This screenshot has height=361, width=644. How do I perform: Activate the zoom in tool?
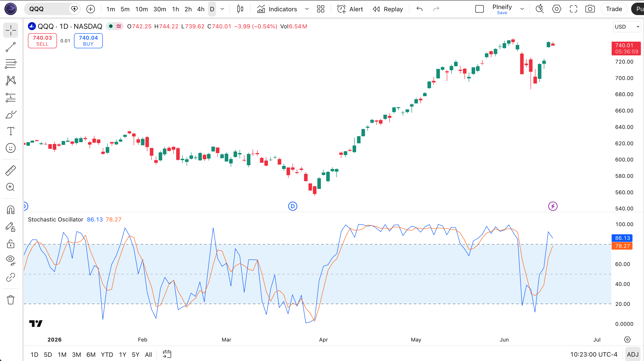pyautogui.click(x=10, y=187)
